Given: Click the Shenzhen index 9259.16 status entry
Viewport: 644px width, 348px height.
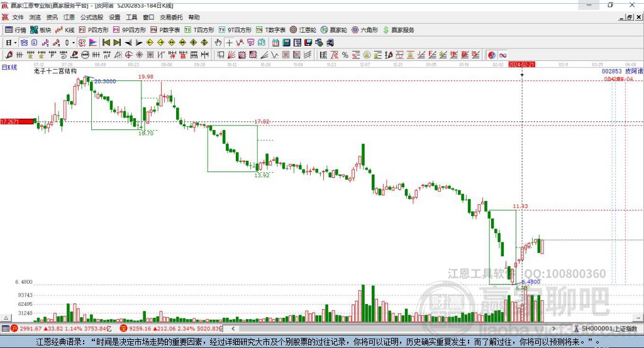Looking at the screenshot, I should 171,329.
